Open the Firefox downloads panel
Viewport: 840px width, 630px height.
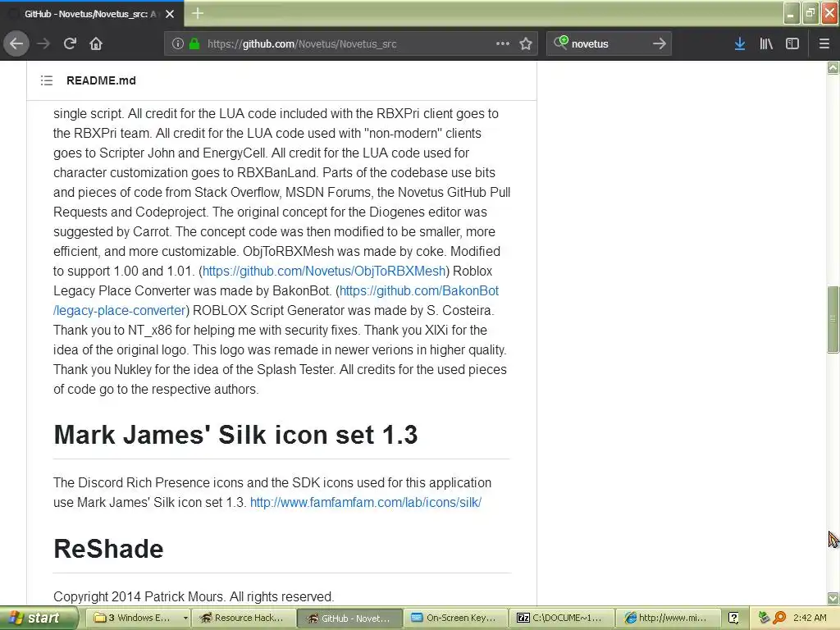[740, 43]
